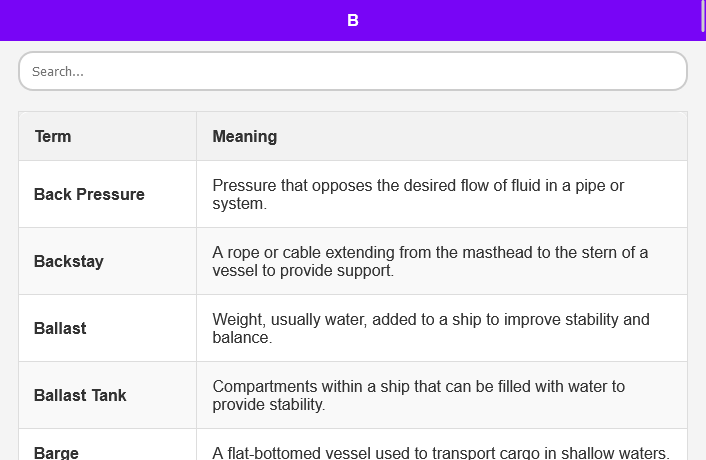Image resolution: width=706 pixels, height=460 pixels.
Task: Select the Back Pressure term
Action: (89, 194)
